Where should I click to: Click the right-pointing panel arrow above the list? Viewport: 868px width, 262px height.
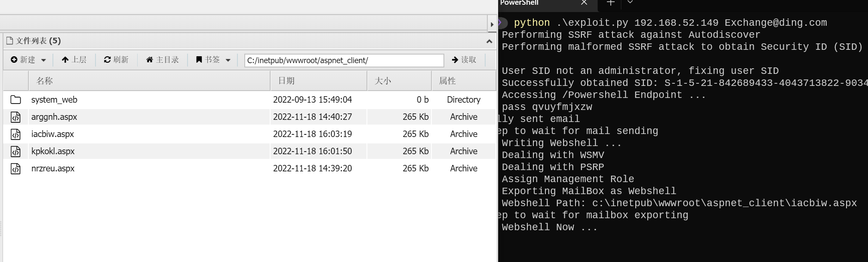pyautogui.click(x=492, y=24)
